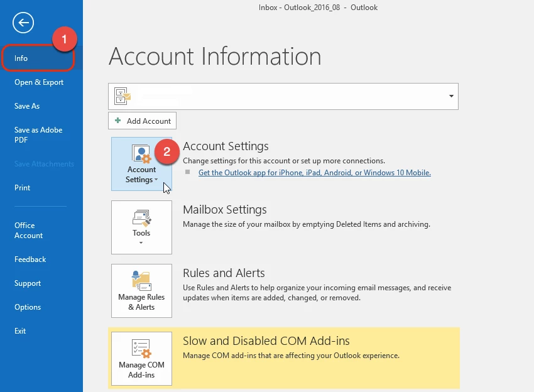This screenshot has width=534, height=392.
Task: Click the window title 'Inbox - Outlook_2016_08'
Action: coord(299,8)
